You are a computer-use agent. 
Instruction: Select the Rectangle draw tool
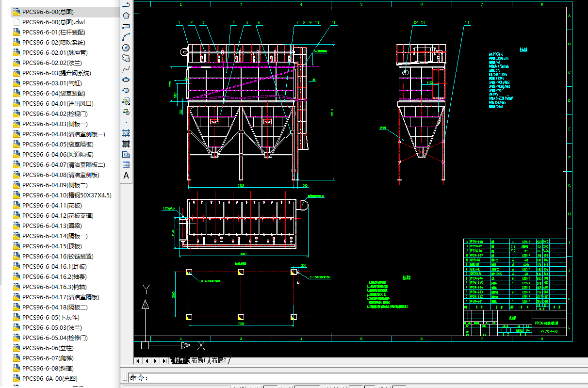126,26
